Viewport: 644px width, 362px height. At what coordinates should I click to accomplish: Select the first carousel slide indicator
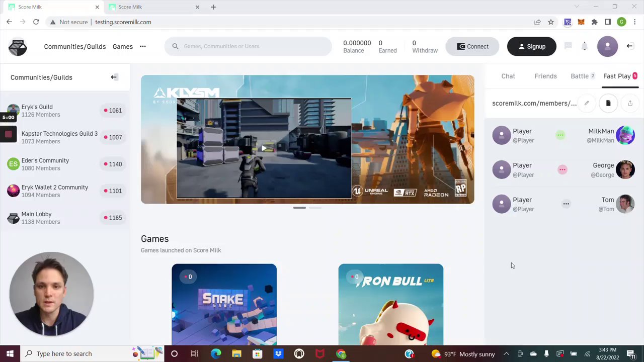coord(299,207)
